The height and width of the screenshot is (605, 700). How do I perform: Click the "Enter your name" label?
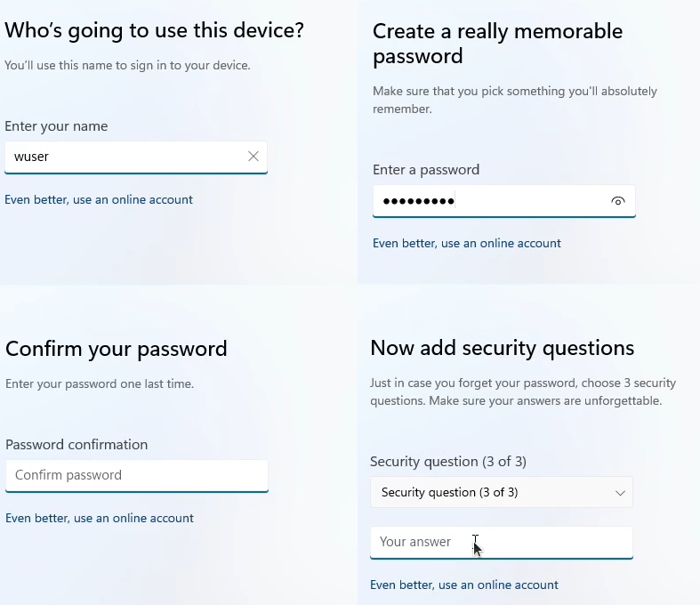point(56,126)
